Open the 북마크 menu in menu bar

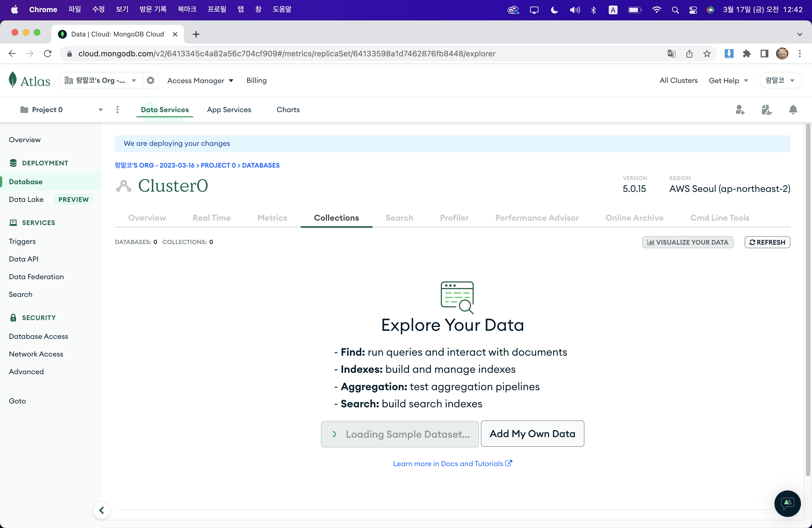tap(187, 10)
